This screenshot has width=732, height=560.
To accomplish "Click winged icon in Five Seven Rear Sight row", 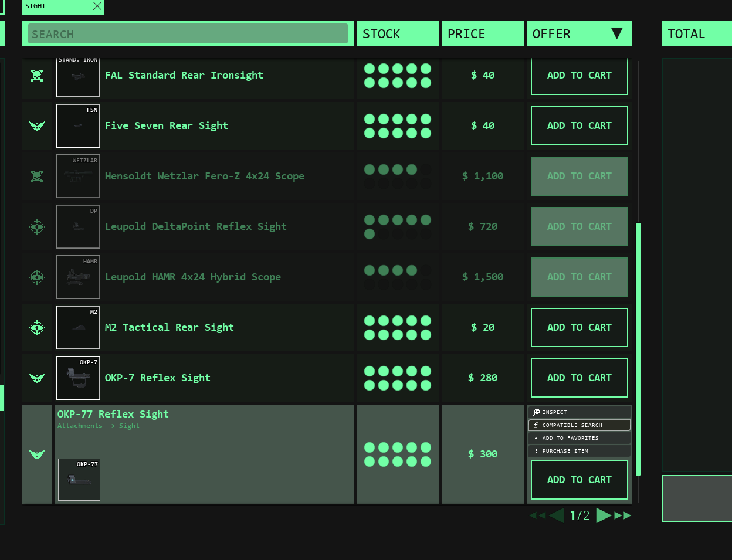I will click(37, 125).
